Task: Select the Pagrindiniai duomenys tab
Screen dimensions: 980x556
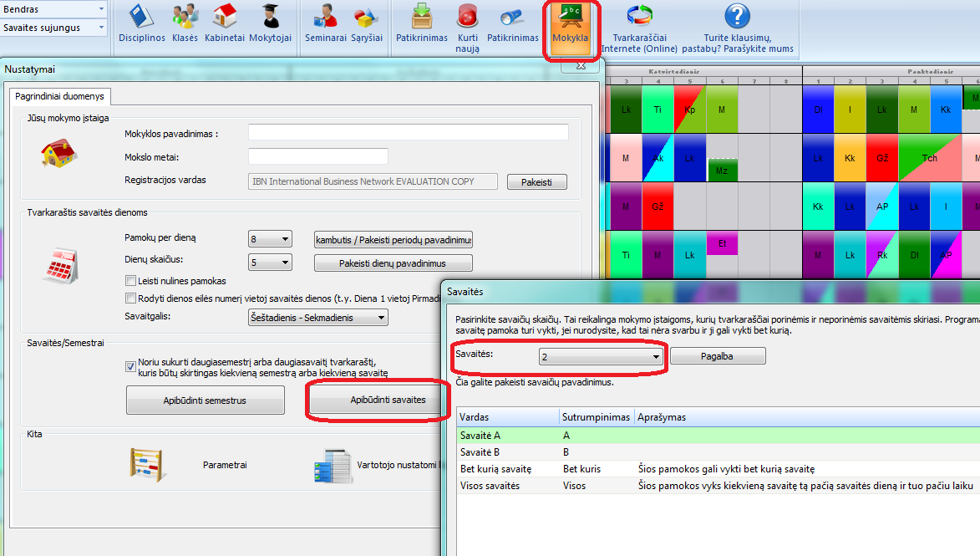Action: click(60, 96)
